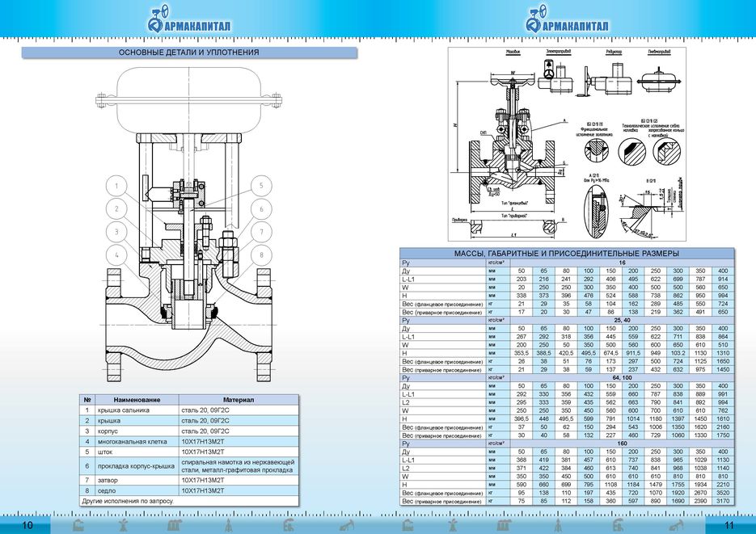This screenshot has height=534, width=756.
Task: Click the Ру '160' pressure section header
Action: tap(623, 444)
